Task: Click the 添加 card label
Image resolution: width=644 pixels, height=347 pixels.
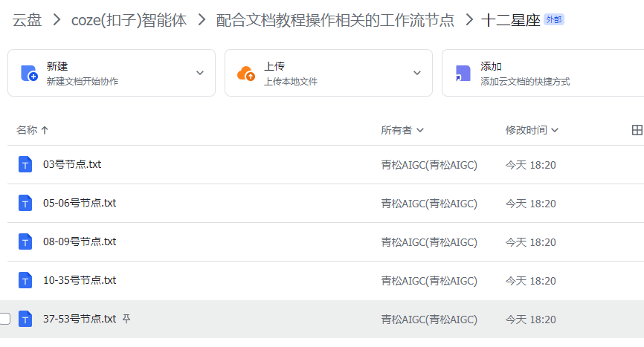Action: coord(492,66)
